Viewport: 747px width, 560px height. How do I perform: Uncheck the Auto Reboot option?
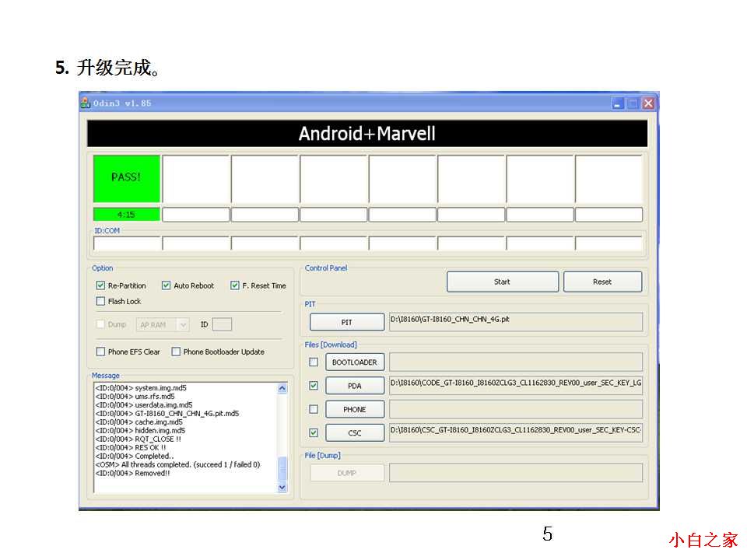[x=166, y=285]
